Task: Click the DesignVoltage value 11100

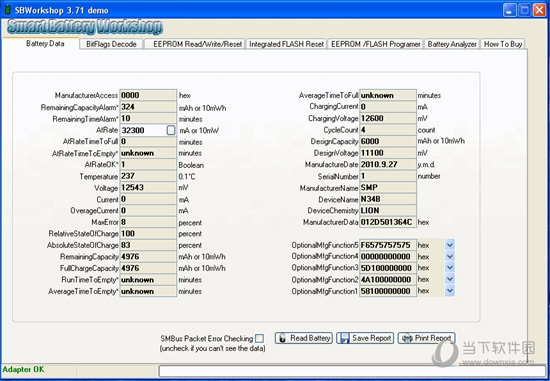Action: (388, 153)
